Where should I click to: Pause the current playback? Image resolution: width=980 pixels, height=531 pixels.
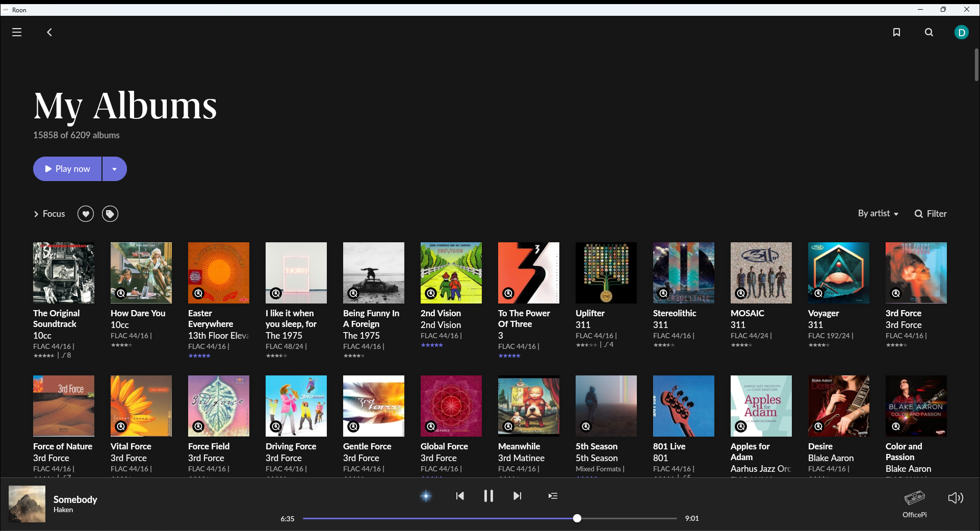coord(488,496)
